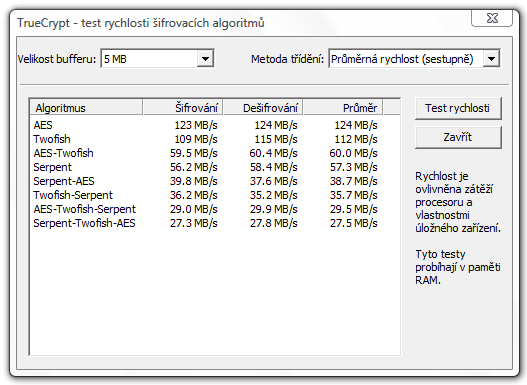This screenshot has height=385, width=527.
Task: Open the Metoda třídění dropdown arrow
Action: [491, 59]
